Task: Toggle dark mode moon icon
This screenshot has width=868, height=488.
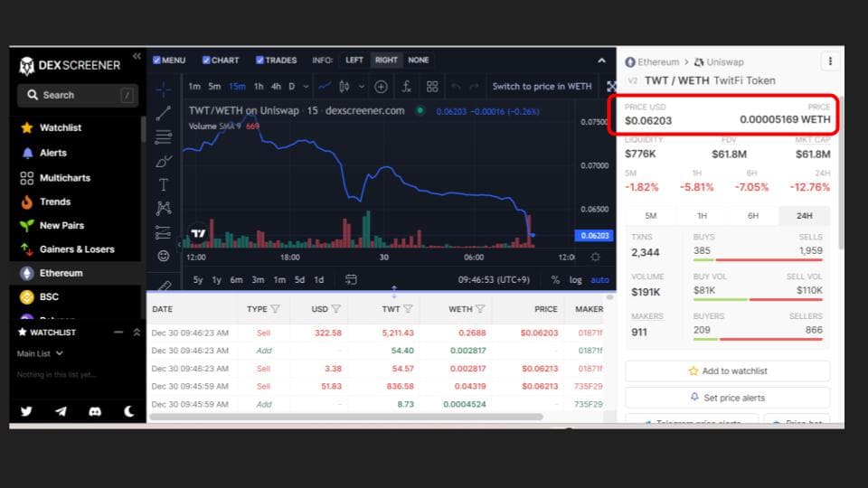Action: point(129,411)
